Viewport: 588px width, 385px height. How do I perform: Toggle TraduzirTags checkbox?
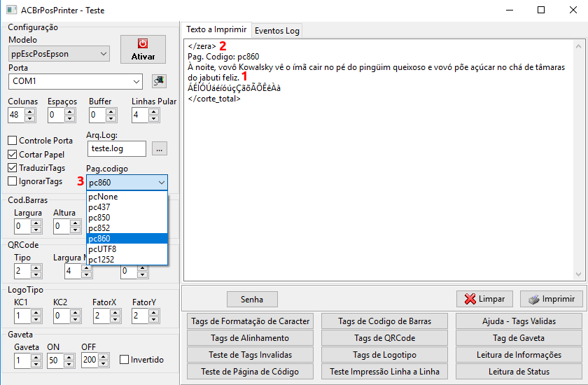tap(13, 167)
